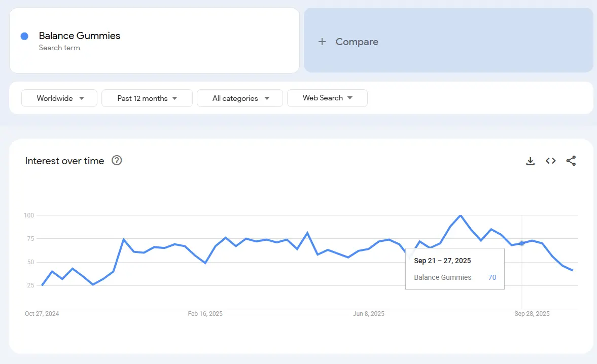Click the plus icon to add a comparison term

coord(322,42)
